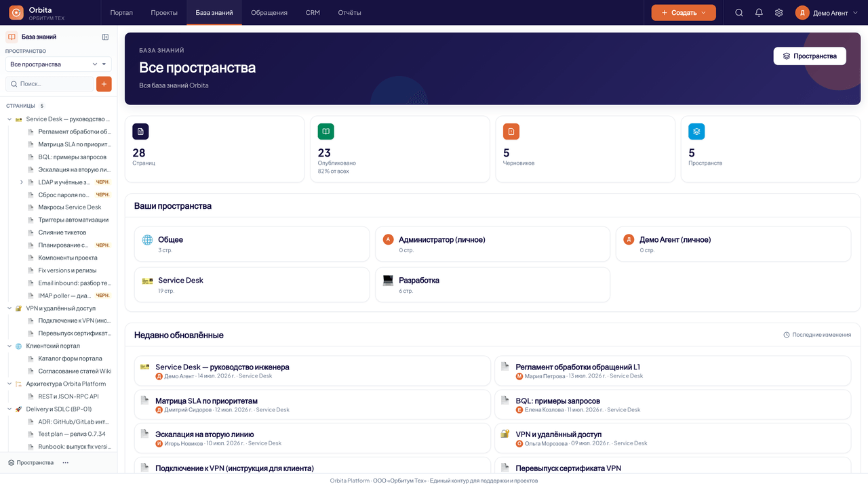Open the Разработка space card
This screenshot has width=868, height=488.
(492, 285)
